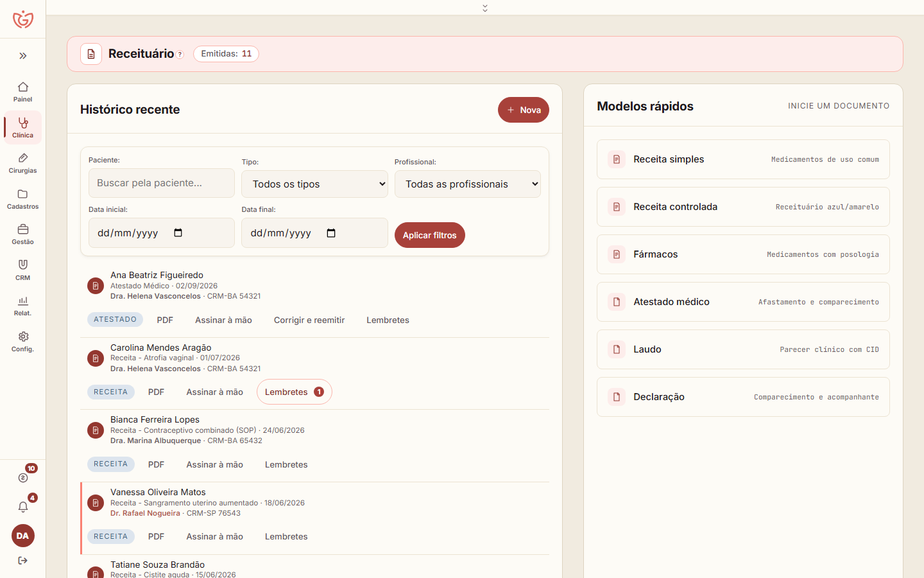Click 'Assinar à mão' for Bianca Ferreira Lopes
Screen dimensions: 924x578
tap(215, 464)
